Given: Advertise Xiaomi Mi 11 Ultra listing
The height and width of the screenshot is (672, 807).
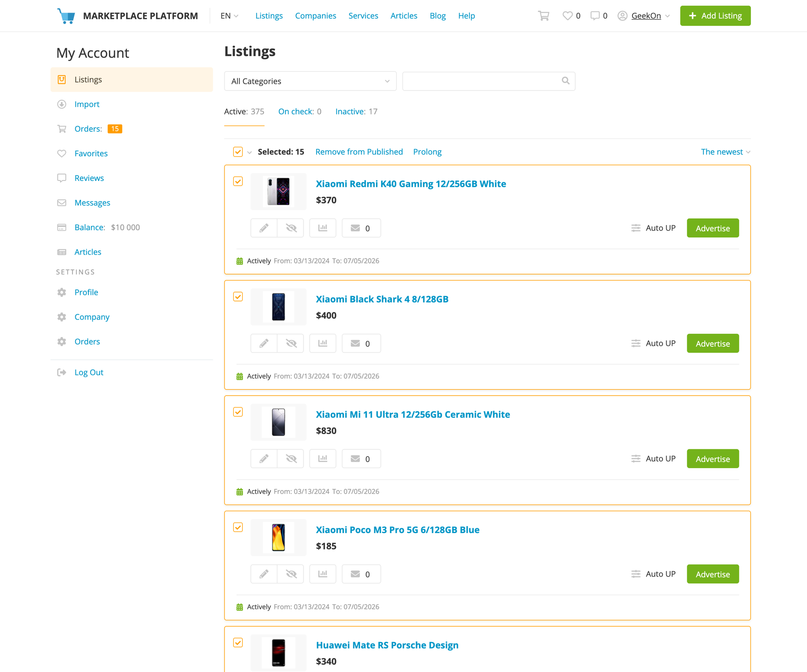Looking at the screenshot, I should click(x=713, y=459).
